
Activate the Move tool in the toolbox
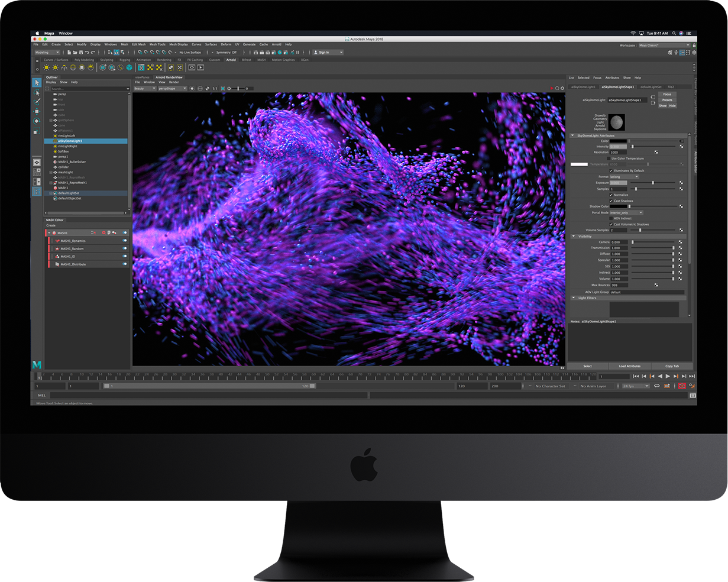37,111
